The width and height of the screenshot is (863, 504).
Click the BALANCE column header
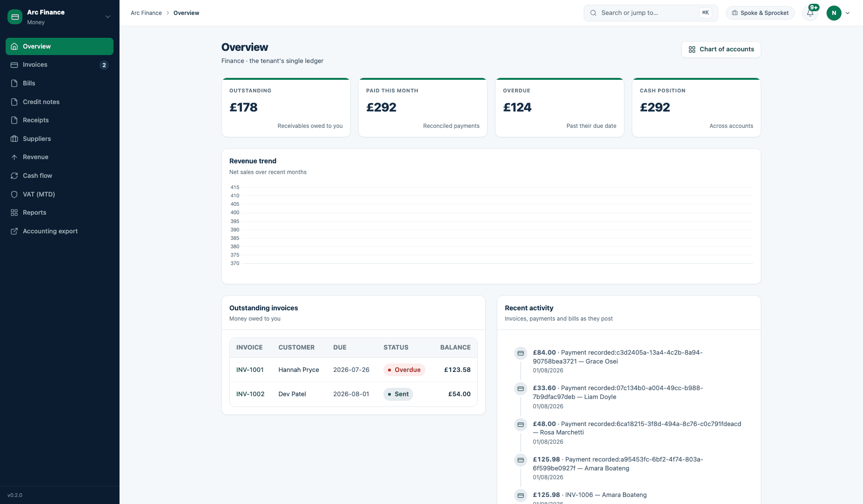pos(455,348)
